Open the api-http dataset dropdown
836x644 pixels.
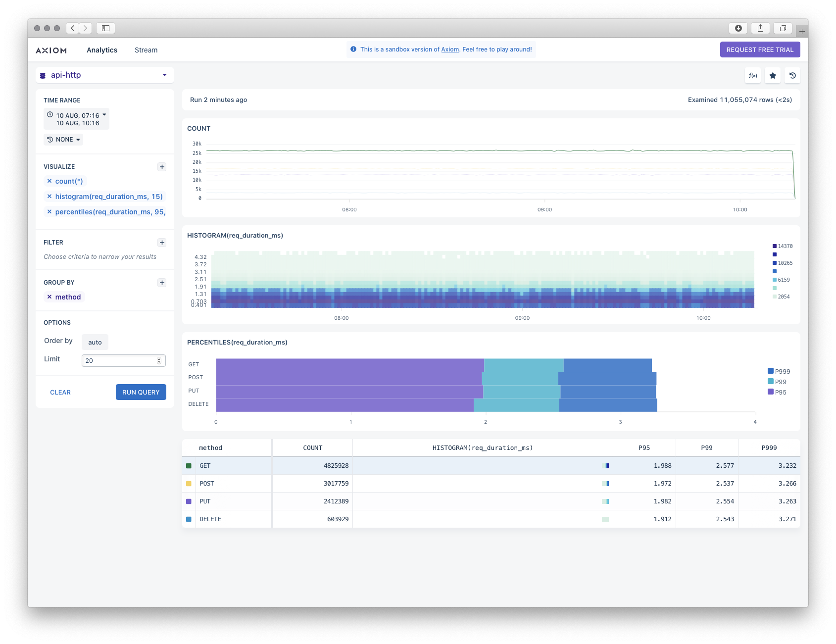tap(105, 75)
